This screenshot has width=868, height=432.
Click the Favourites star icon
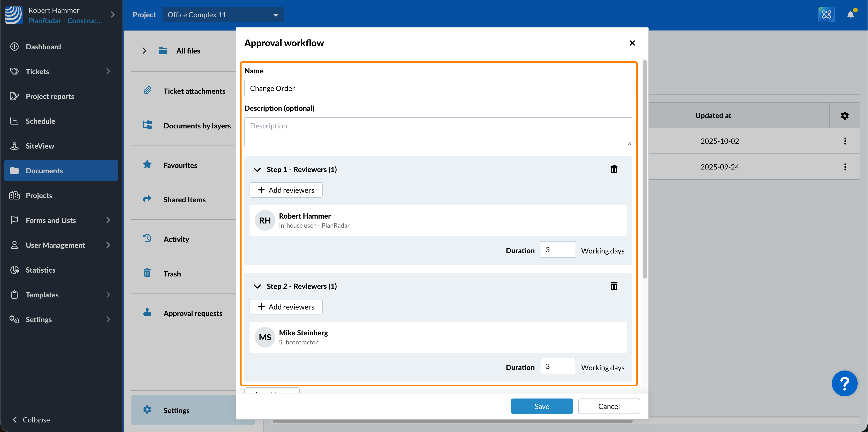(147, 165)
